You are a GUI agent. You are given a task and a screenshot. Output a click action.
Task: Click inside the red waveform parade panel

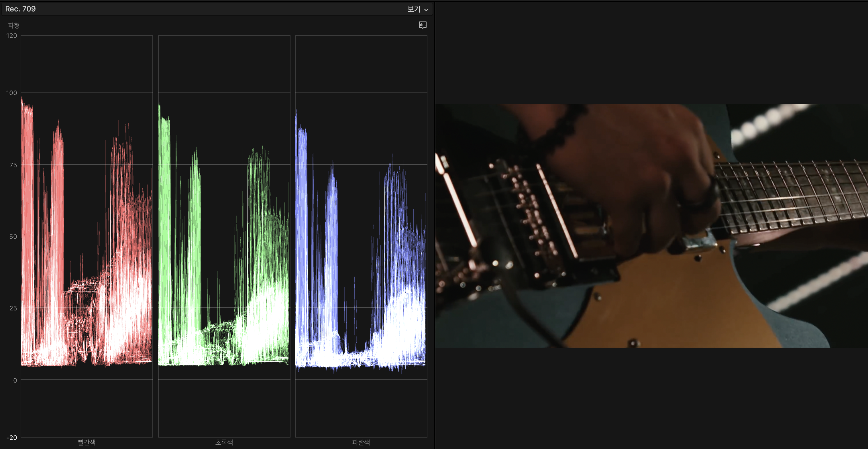point(87,236)
